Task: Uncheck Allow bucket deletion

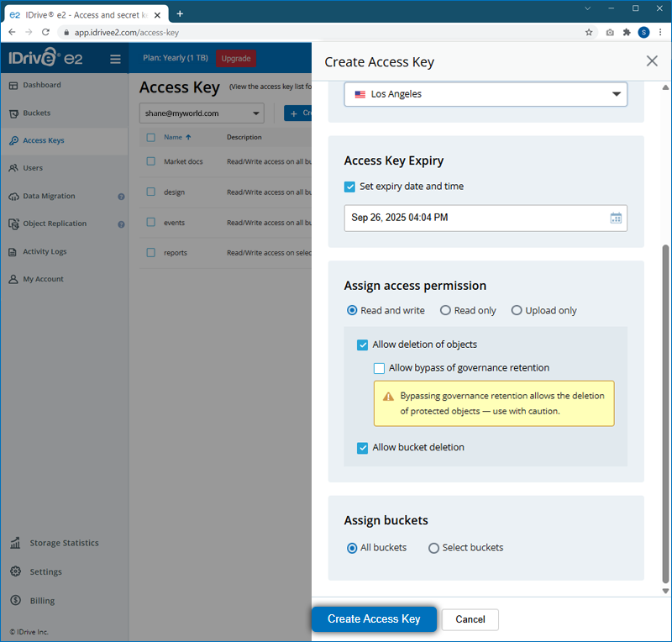Action: pyautogui.click(x=363, y=448)
